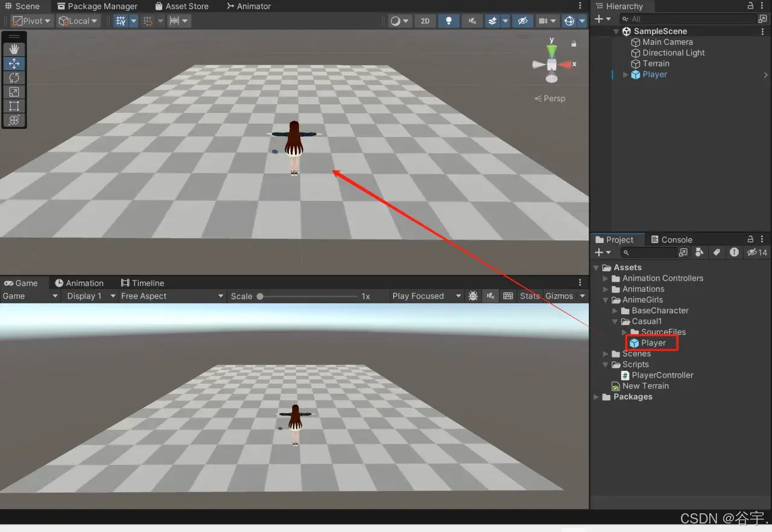Select the Scale tool
Screen dimensions: 772x532
(14, 92)
